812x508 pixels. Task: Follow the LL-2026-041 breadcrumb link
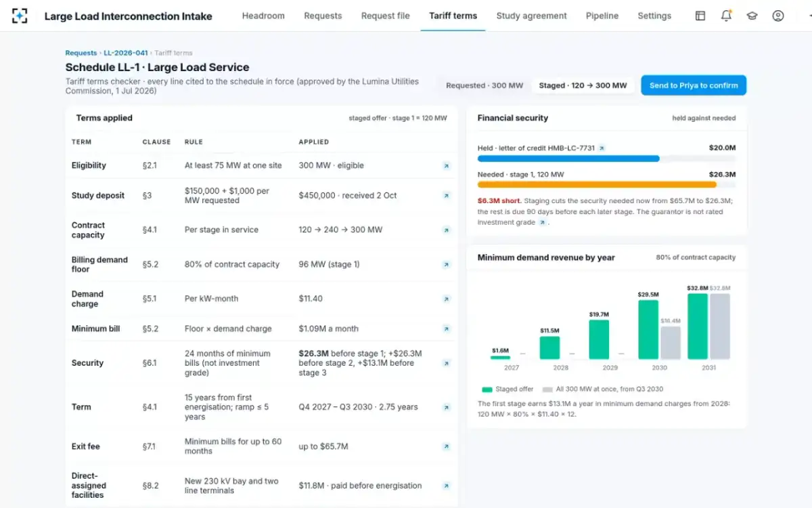point(126,53)
